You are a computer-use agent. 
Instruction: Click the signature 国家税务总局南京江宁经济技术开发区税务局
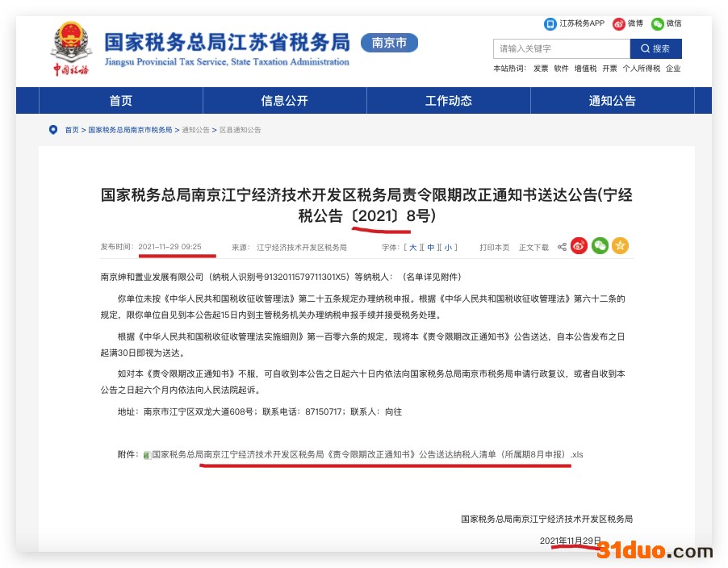[546, 519]
